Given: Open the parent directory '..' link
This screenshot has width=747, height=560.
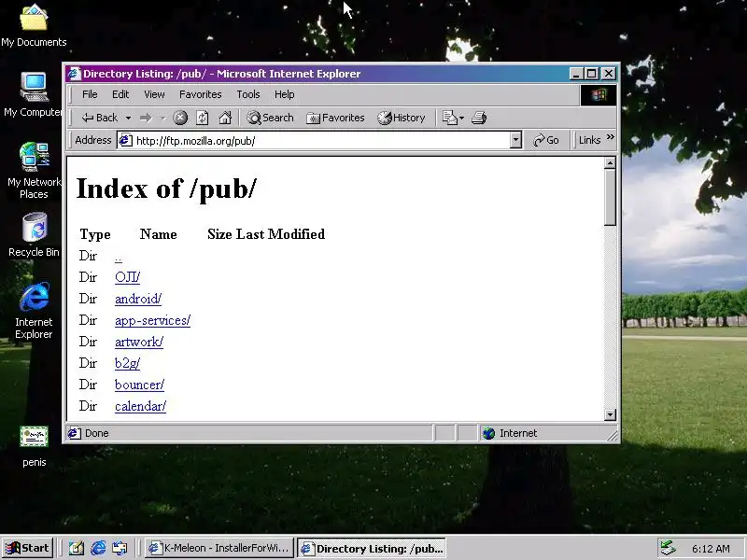Looking at the screenshot, I should click(x=119, y=258).
